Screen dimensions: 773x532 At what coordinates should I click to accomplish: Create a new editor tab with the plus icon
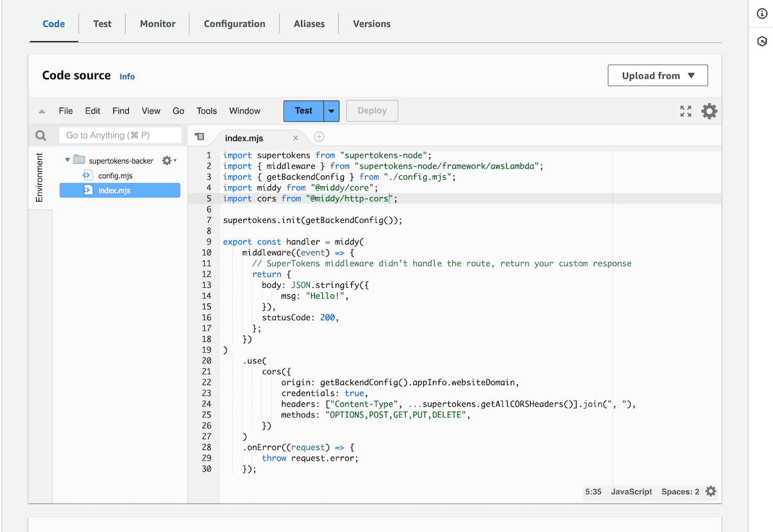[x=319, y=137]
